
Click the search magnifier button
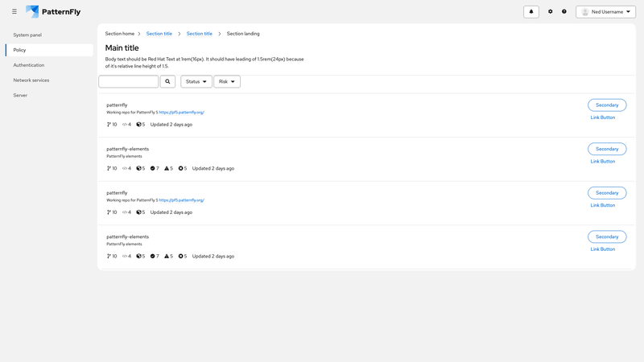[167, 82]
